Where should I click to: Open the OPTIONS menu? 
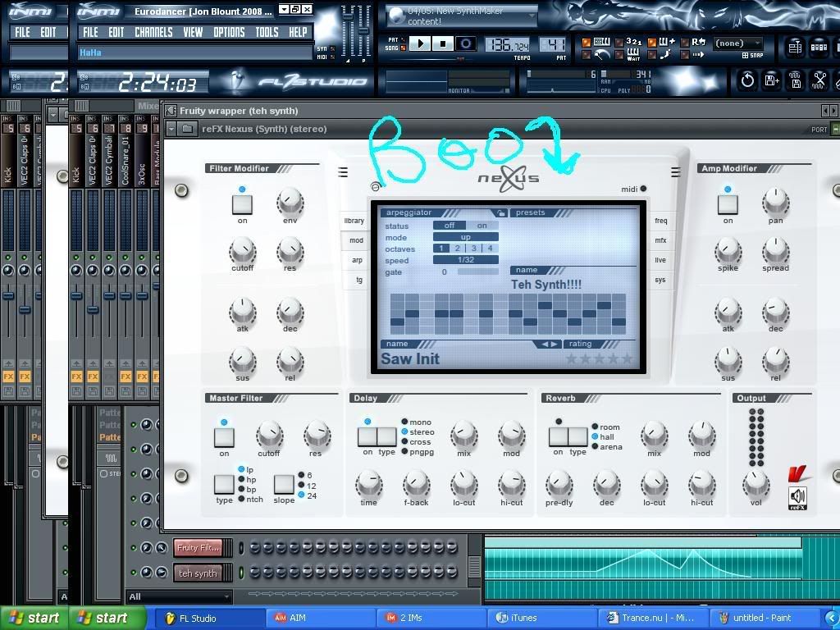[x=230, y=32]
